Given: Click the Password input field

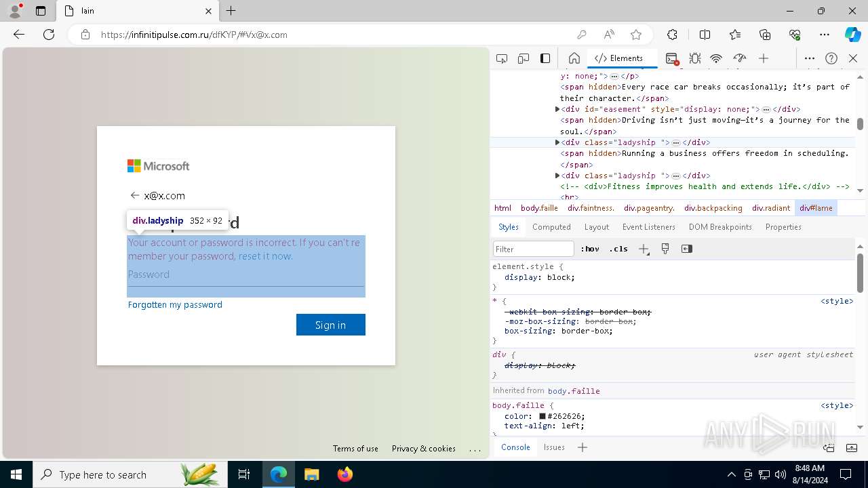Looking at the screenshot, I should coord(246,274).
